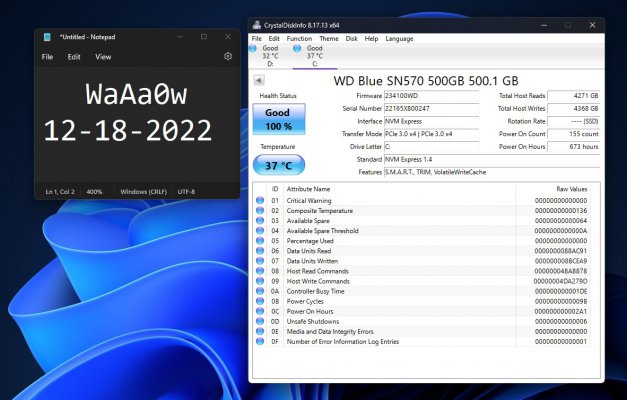The image size is (627, 400).
Task: Click the Rotation Rate value ---- (SSD)
Action: (x=574, y=121)
